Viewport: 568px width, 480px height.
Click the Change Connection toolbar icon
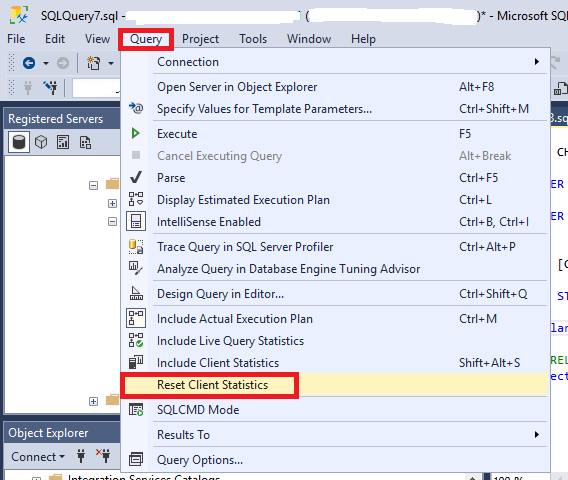50,87
